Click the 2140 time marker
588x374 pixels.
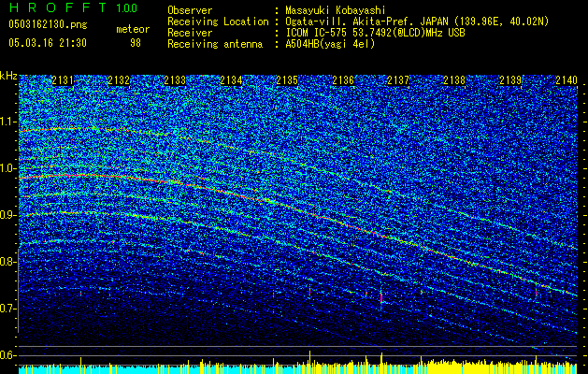(566, 80)
